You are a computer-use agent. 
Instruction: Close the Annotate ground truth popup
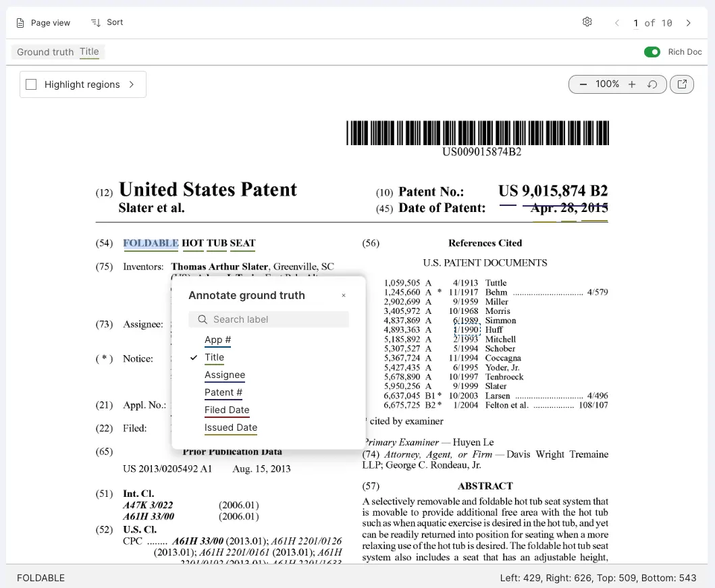(x=344, y=296)
